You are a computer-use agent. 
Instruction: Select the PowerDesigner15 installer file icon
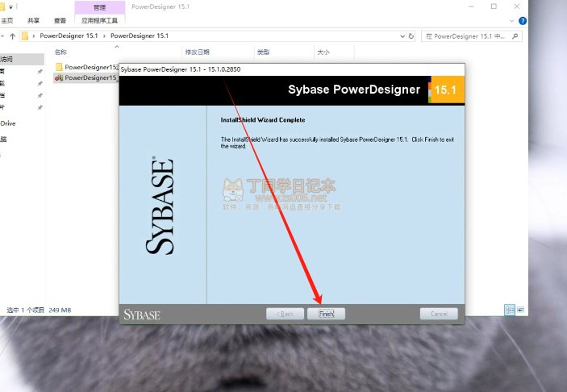[59, 77]
